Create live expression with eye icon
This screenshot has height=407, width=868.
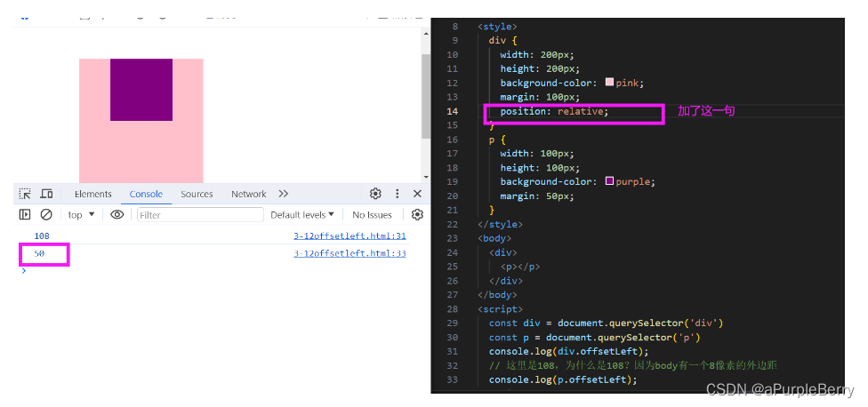pyautogui.click(x=117, y=214)
